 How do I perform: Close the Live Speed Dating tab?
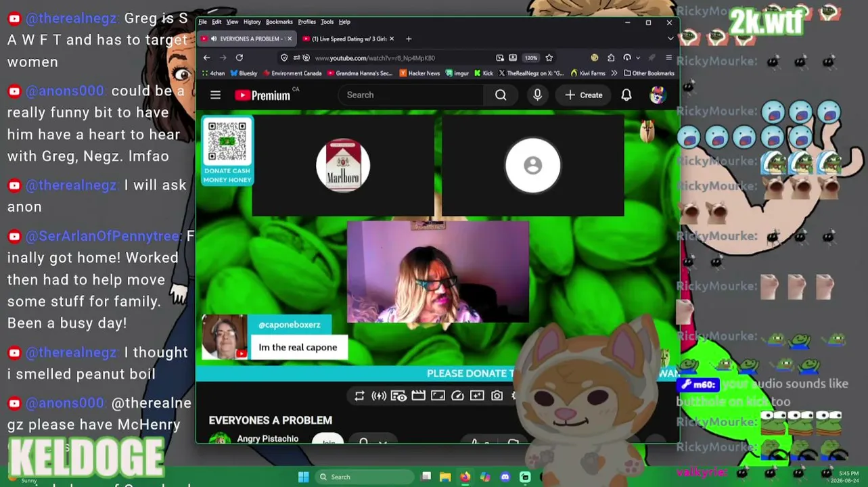tap(392, 39)
